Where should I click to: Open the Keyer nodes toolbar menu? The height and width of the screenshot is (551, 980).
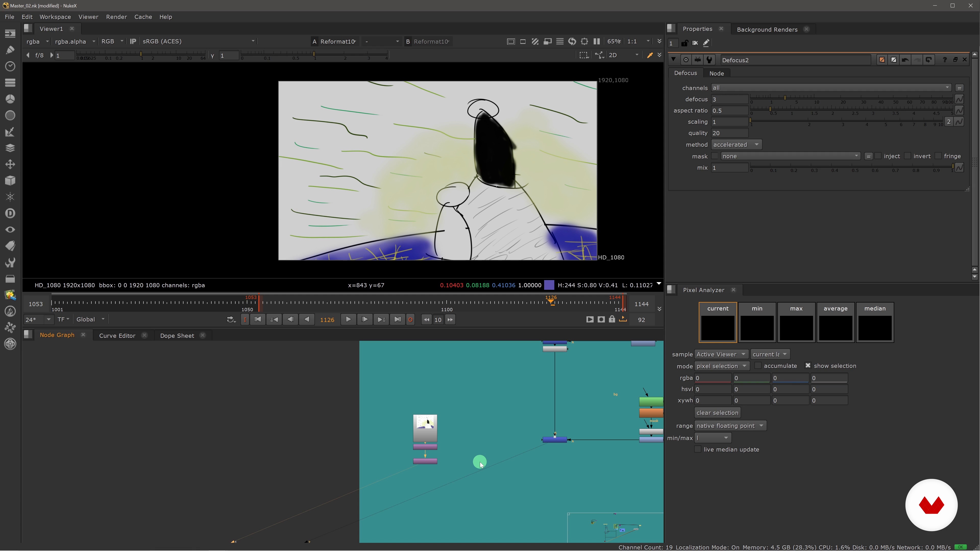pyautogui.click(x=10, y=132)
